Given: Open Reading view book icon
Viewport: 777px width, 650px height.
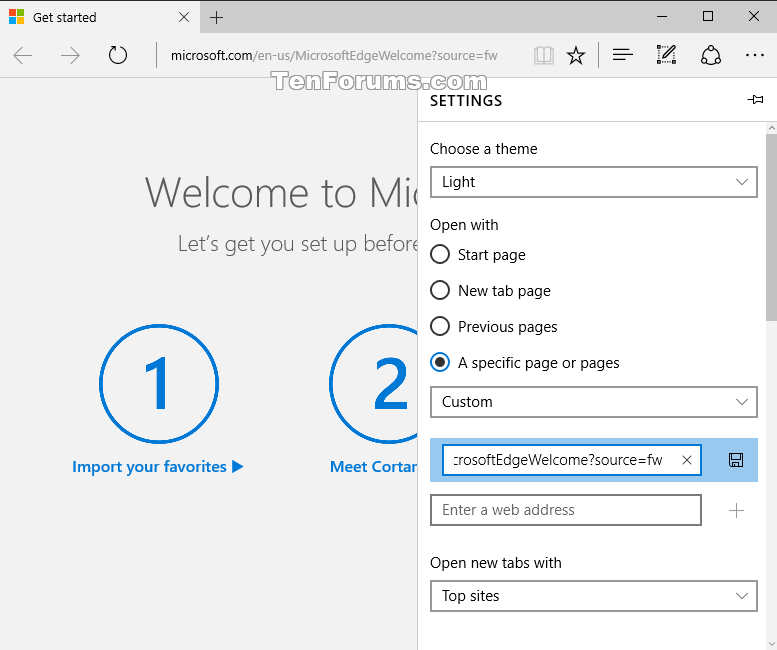Looking at the screenshot, I should click(x=544, y=55).
